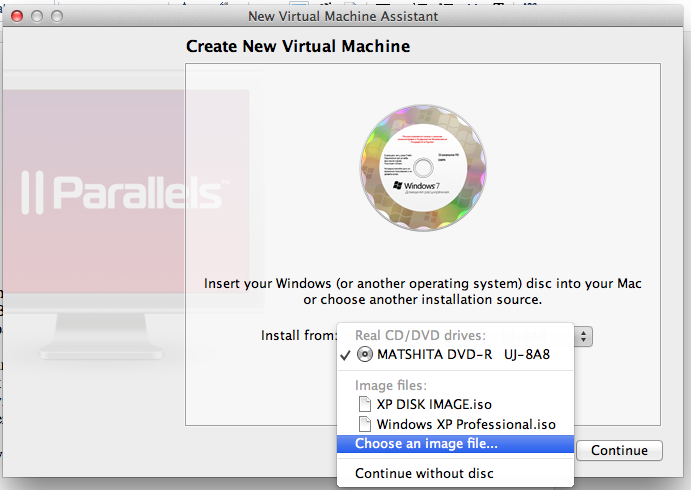Screen dimensions: 691x490
Task: Select Windows XP Professional.iso image
Action: click(x=455, y=424)
